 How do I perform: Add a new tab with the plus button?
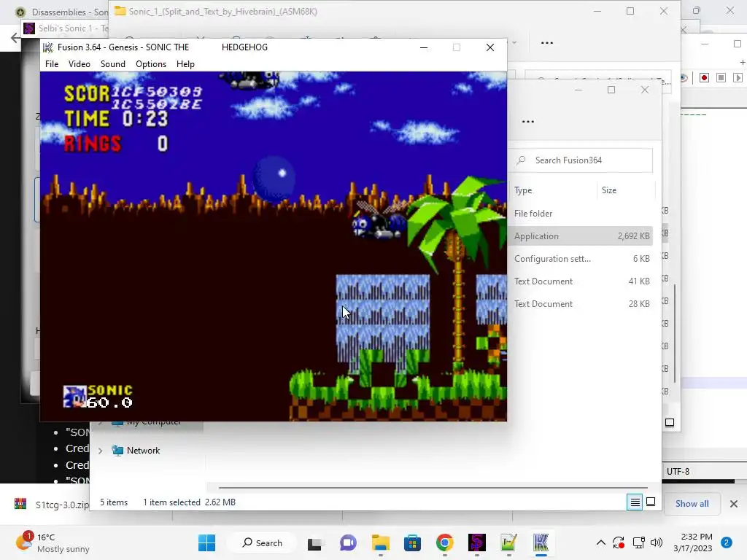click(x=742, y=63)
